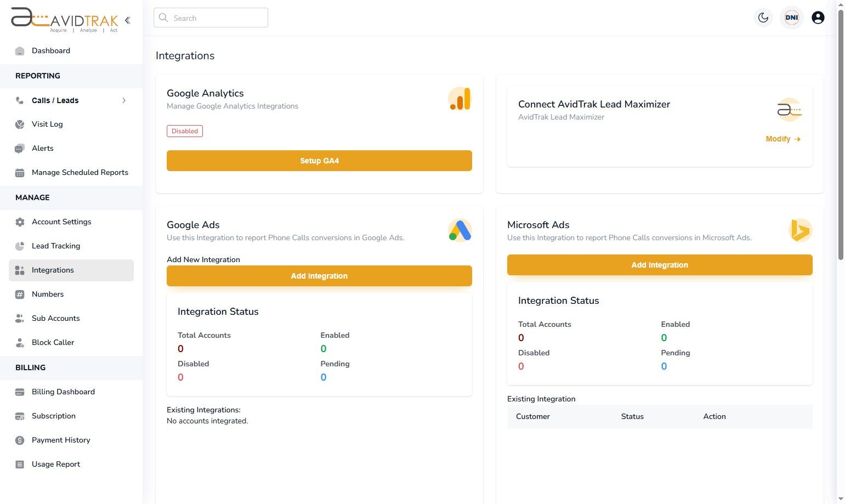View Payment History
Screen dimensions: 845x504
tap(61, 440)
